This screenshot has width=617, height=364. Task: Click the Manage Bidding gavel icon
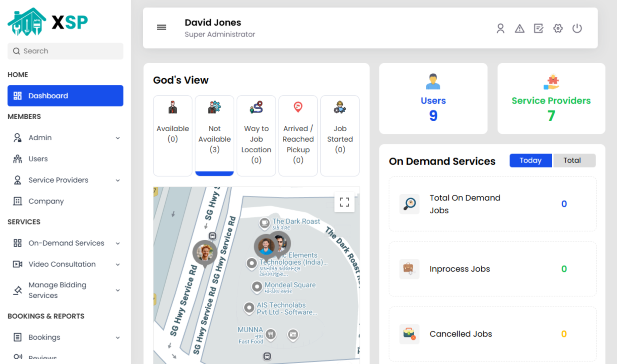17,290
